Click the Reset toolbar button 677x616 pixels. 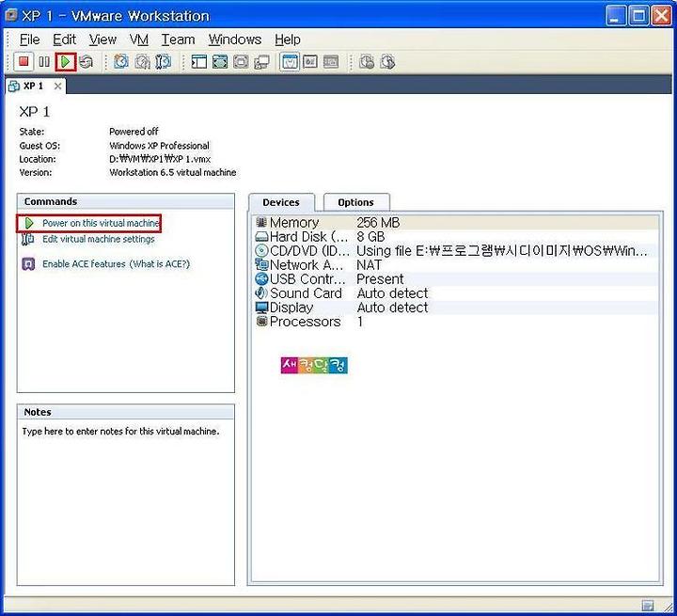[x=87, y=62]
